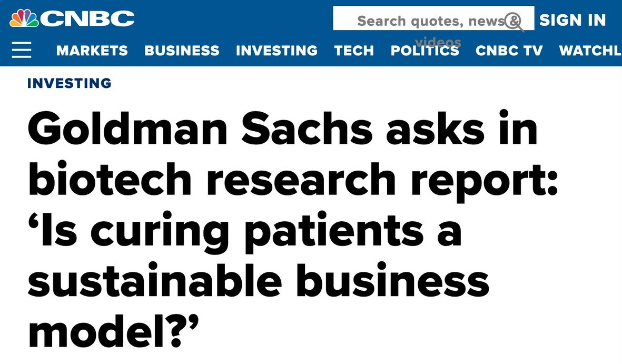Click 'sustainable business' headline line
622x364 pixels.
pyautogui.click(x=258, y=281)
